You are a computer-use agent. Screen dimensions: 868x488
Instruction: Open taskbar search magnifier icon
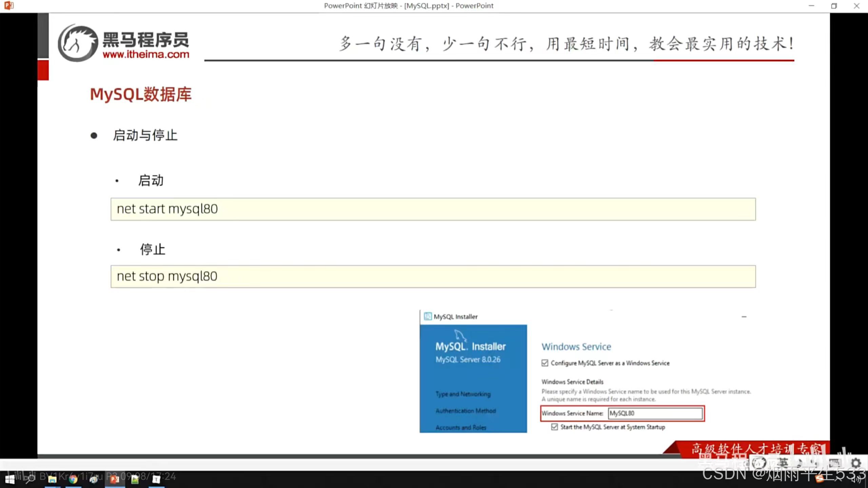(31, 479)
